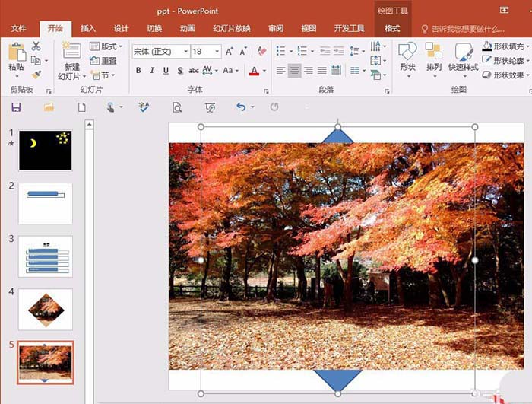Click the red font color swatch
The image size is (532, 404).
[x=254, y=72]
